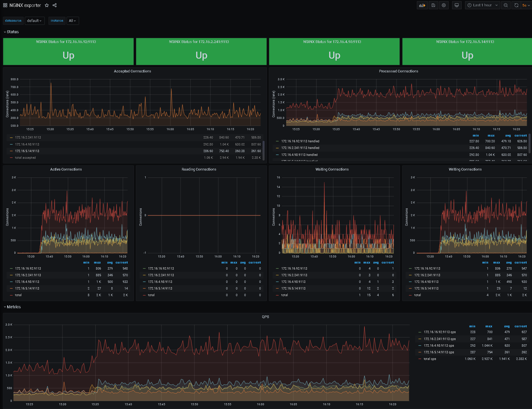532x409 pixels.
Task: Toggle total qps series in QPS legend
Action: click(x=430, y=359)
